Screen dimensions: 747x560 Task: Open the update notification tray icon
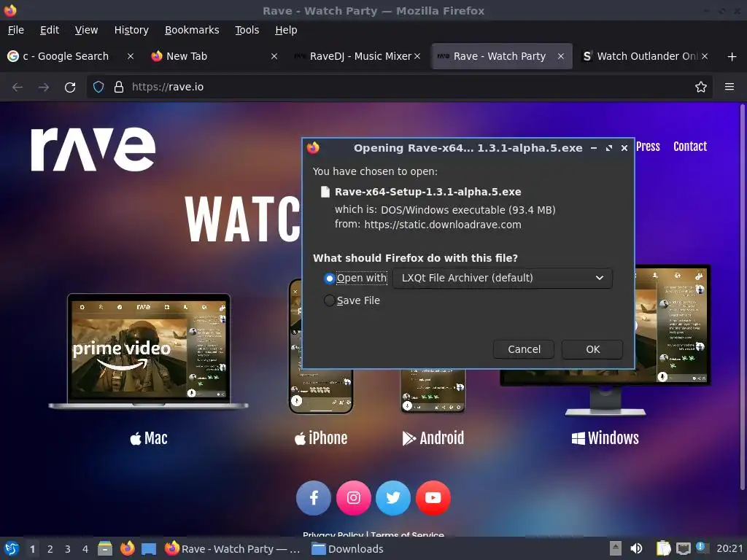point(701,548)
